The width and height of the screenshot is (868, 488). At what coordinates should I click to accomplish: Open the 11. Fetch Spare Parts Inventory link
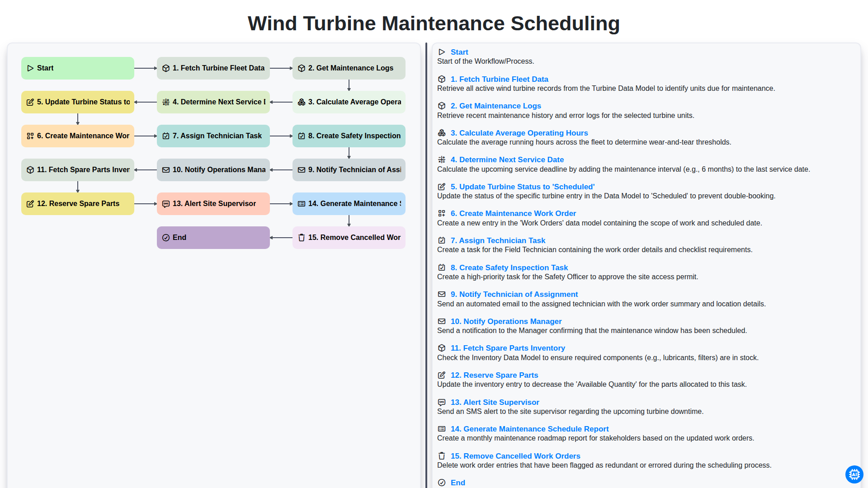pos(508,348)
